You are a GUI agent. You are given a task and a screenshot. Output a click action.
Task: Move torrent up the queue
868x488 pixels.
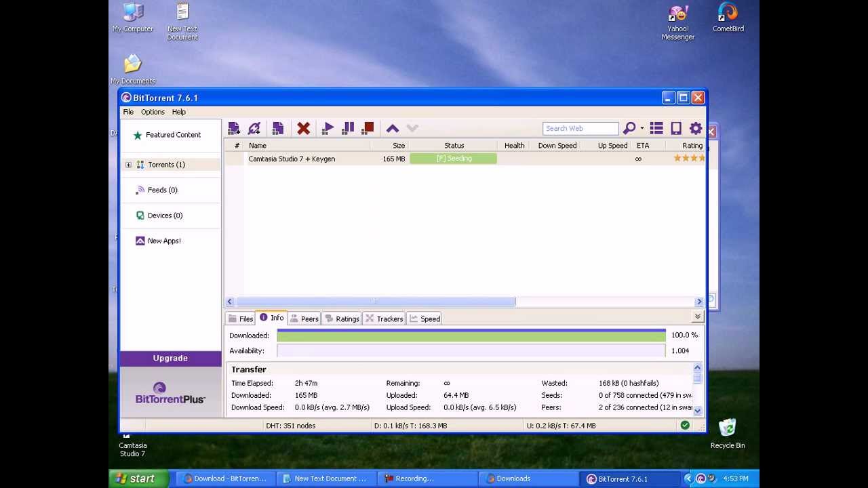tap(392, 128)
